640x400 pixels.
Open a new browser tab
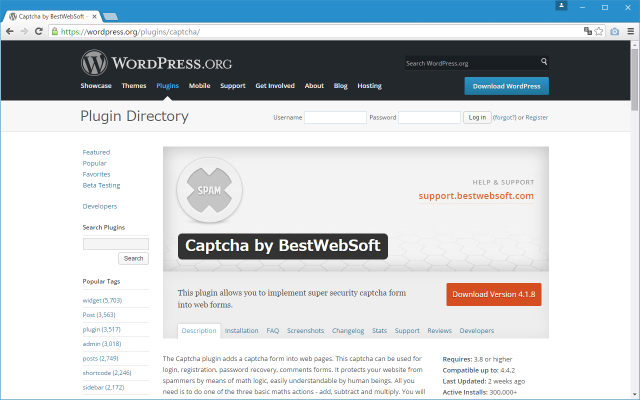coord(110,16)
